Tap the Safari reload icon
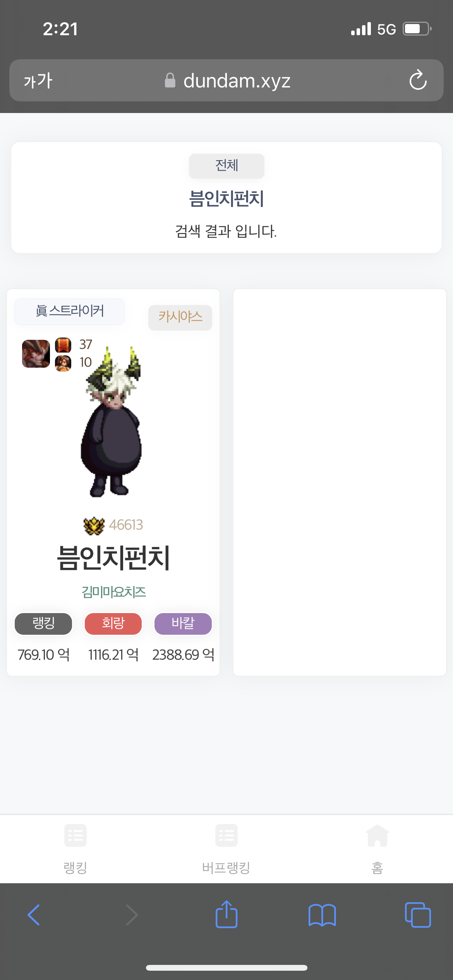This screenshot has width=453, height=980. pyautogui.click(x=418, y=80)
